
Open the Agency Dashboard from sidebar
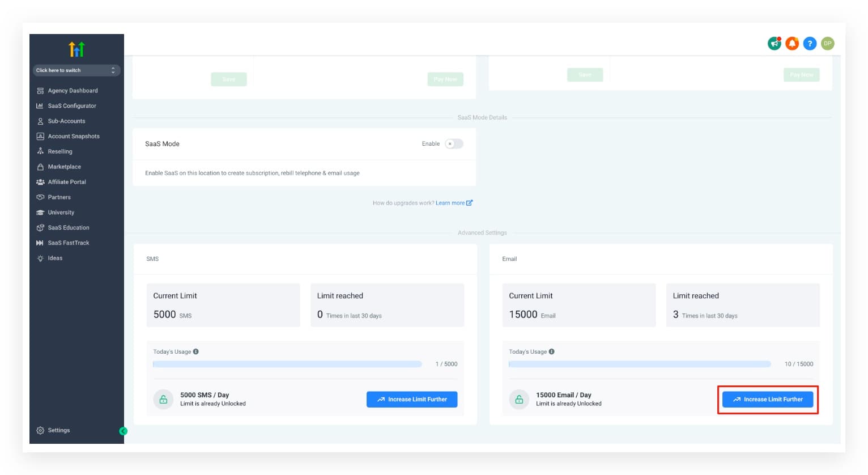coord(73,90)
